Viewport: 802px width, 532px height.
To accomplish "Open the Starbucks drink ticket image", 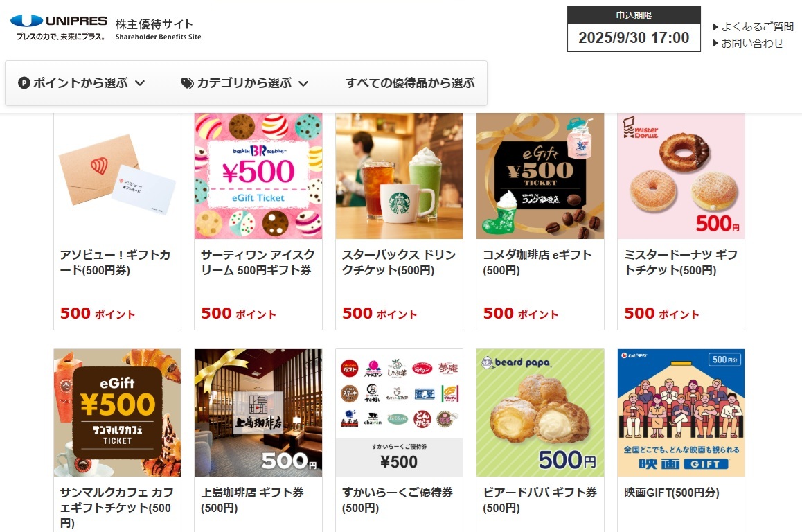I will [399, 176].
